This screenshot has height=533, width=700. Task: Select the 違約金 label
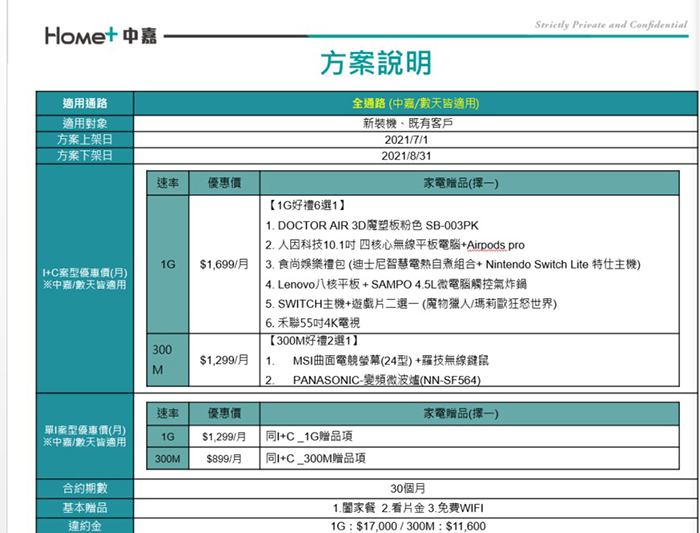(x=85, y=526)
